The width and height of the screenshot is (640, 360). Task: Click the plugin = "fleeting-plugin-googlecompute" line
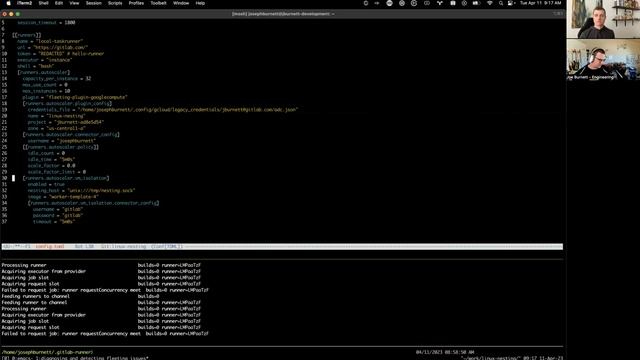click(x=75, y=97)
